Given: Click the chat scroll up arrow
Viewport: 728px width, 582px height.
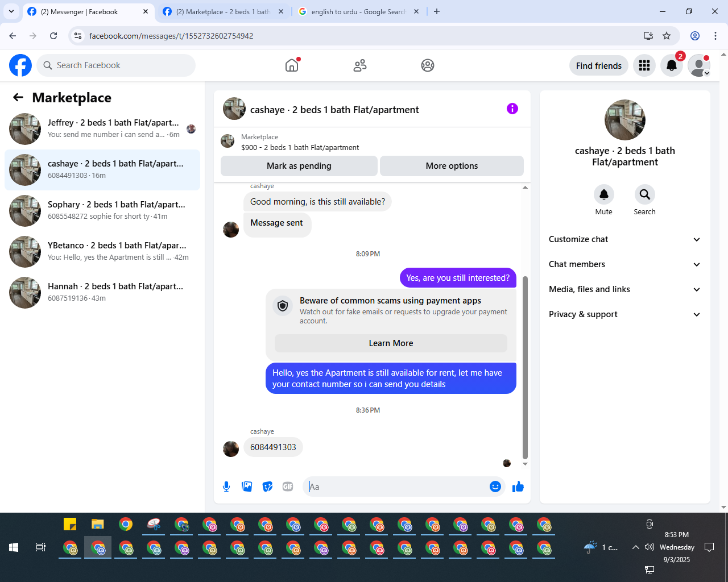Looking at the screenshot, I should [x=525, y=188].
